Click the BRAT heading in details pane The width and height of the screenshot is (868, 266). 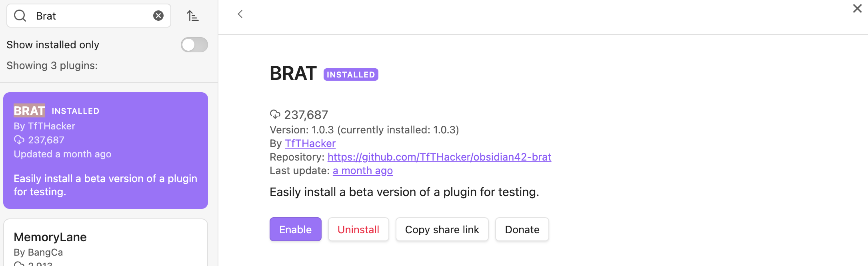[x=293, y=73]
